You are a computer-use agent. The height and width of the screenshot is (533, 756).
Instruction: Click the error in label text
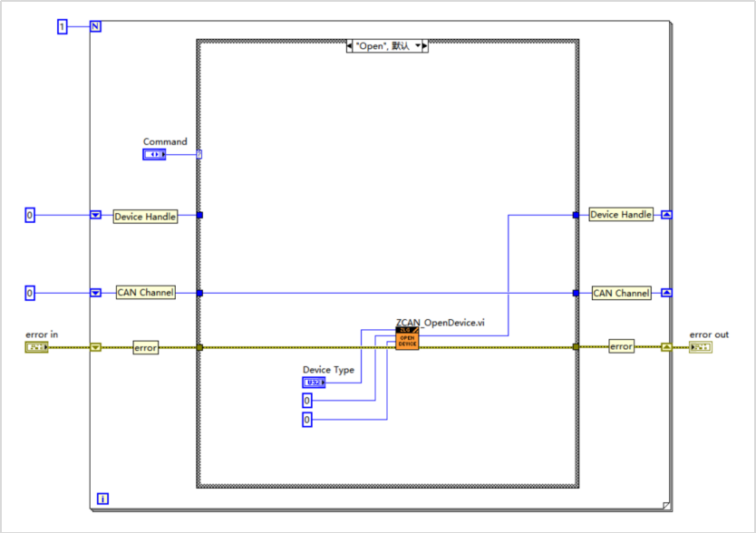pyautogui.click(x=42, y=334)
